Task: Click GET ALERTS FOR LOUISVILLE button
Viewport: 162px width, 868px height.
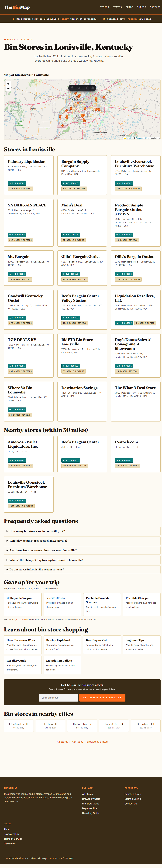Action: (x=102, y=698)
